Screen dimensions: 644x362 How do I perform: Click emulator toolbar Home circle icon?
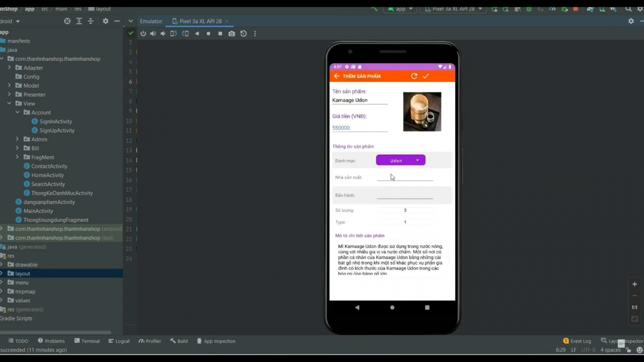coord(208,34)
